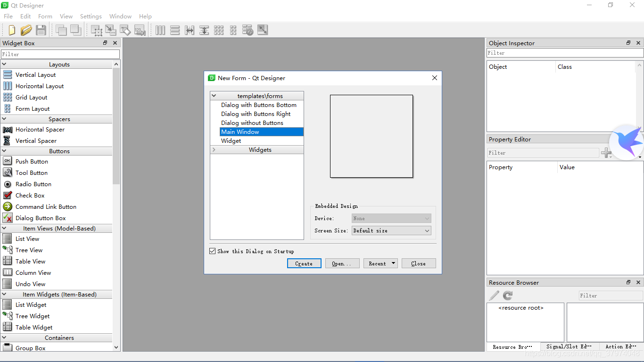
Task: Open the Screen Size combo box
Action: [391, 230]
